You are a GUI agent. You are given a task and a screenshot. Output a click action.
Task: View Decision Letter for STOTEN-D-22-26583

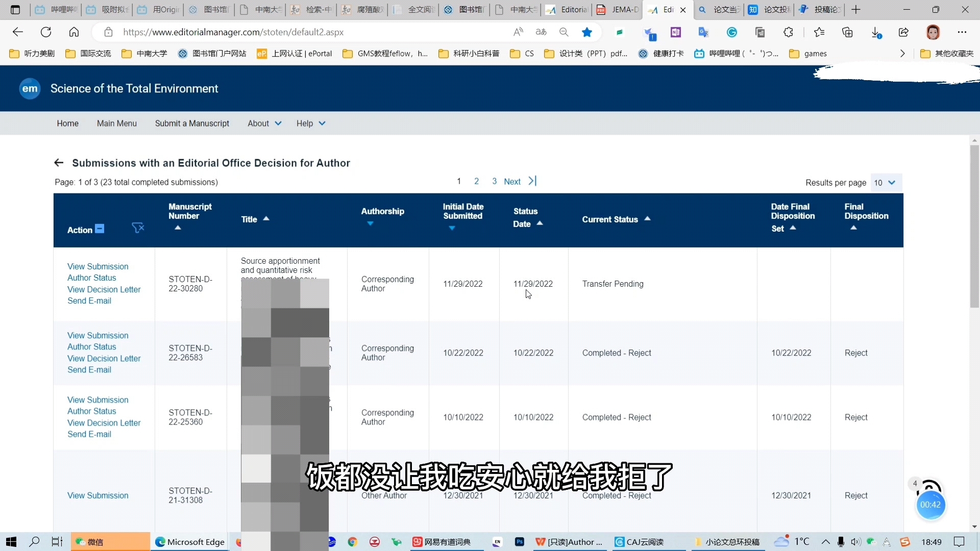(x=104, y=358)
